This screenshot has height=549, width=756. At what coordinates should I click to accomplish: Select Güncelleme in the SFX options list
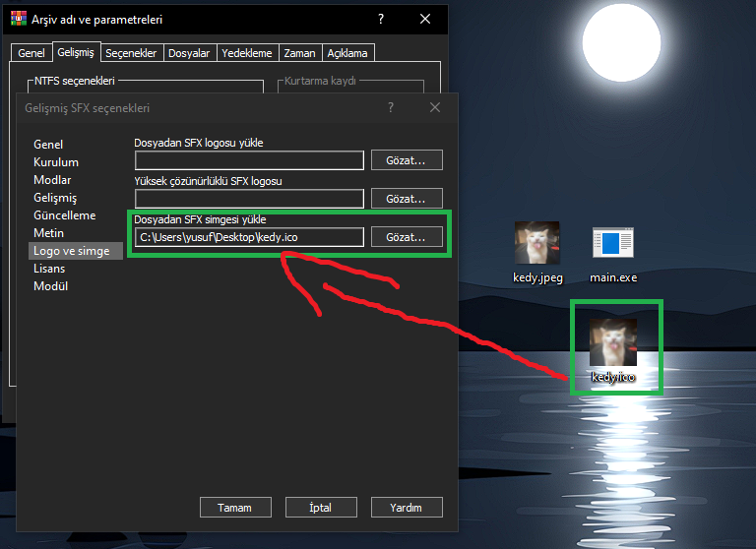coord(65,214)
